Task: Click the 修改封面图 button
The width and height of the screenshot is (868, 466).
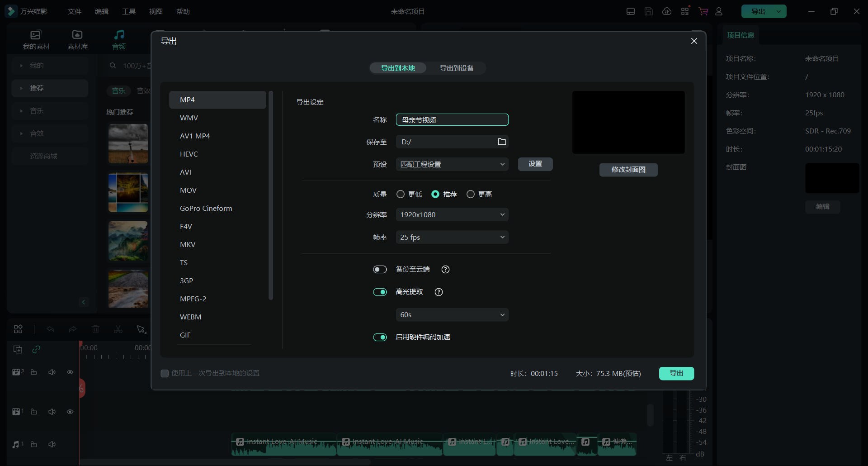Action: [x=628, y=170]
